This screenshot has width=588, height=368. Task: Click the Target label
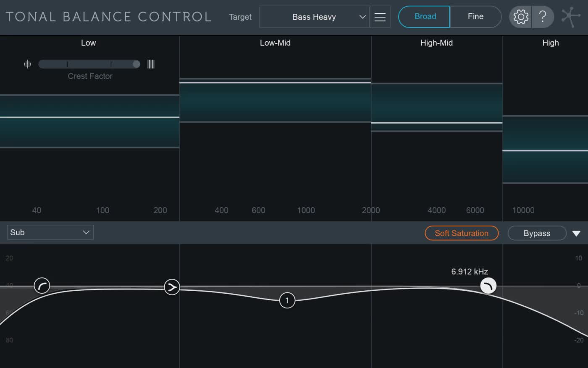240,17
